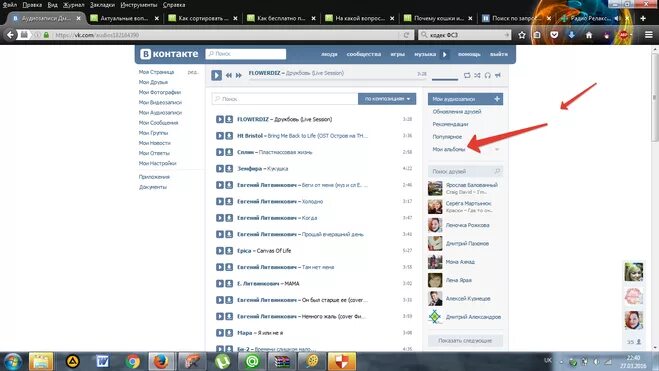Viewport: 659px width, 371px height.
Task: Open музыка link in header
Action: (x=425, y=54)
